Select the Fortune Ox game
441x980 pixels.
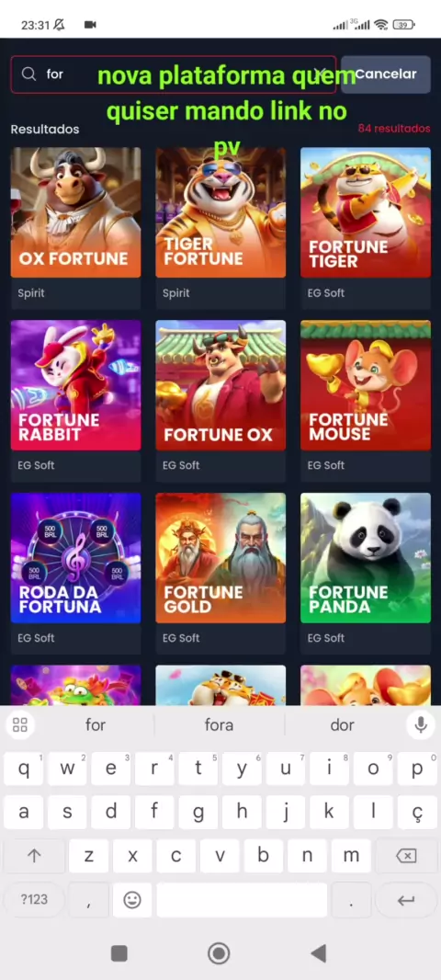220,385
